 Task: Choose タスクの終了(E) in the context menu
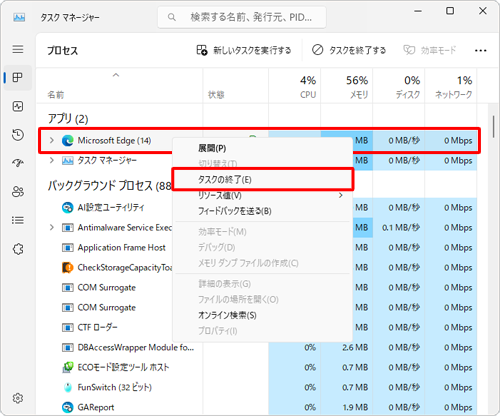click(262, 180)
